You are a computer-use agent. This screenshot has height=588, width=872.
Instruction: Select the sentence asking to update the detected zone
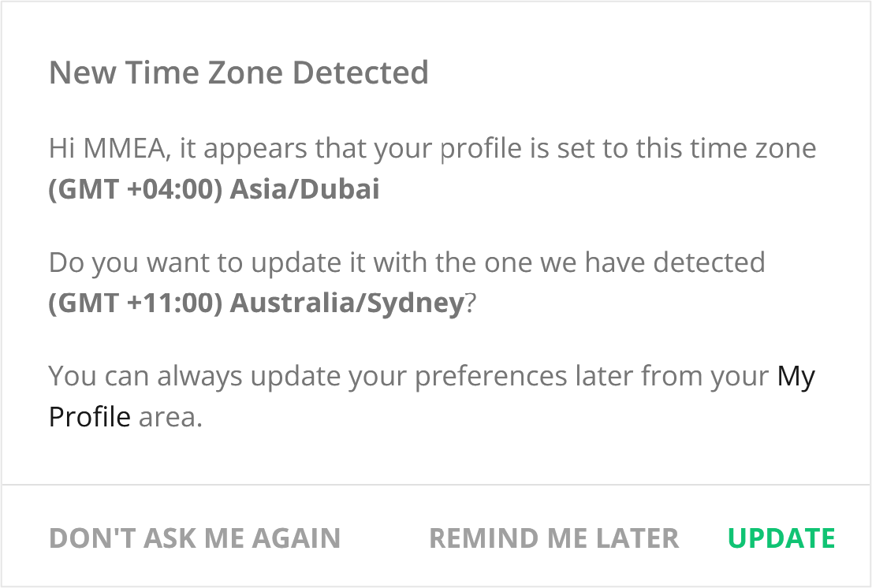coord(407,263)
